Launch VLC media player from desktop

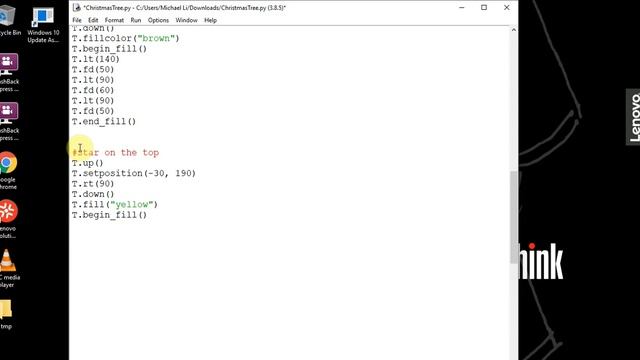tap(9, 269)
